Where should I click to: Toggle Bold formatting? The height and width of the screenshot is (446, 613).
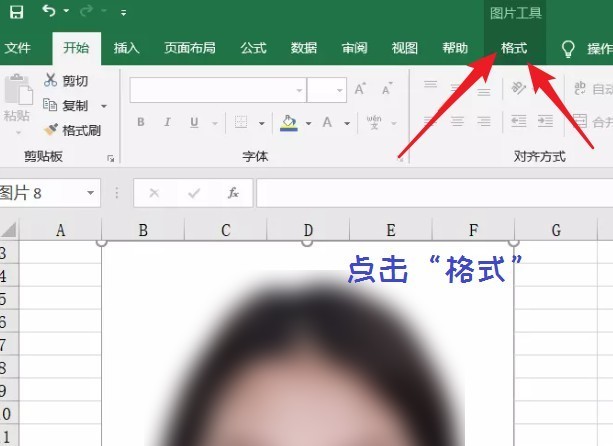(x=141, y=122)
